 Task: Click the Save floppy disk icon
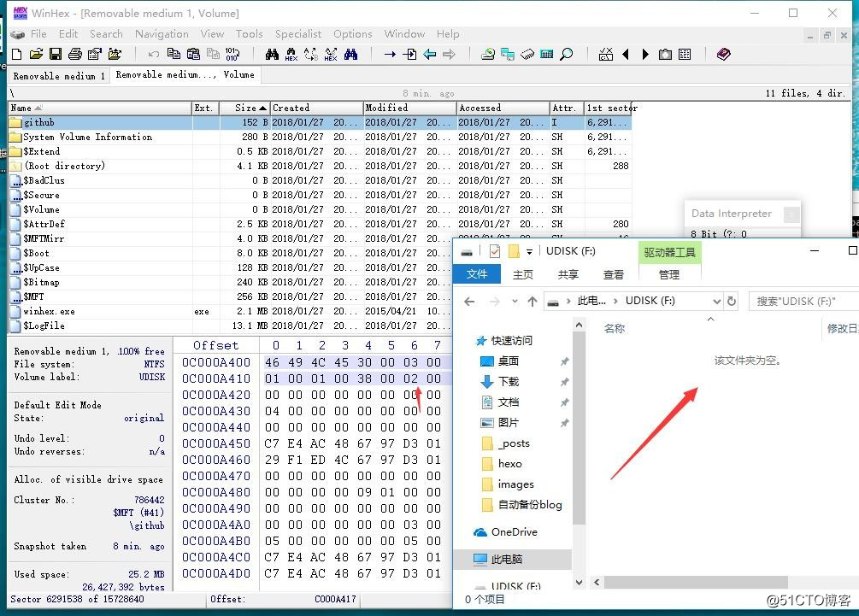coord(56,54)
